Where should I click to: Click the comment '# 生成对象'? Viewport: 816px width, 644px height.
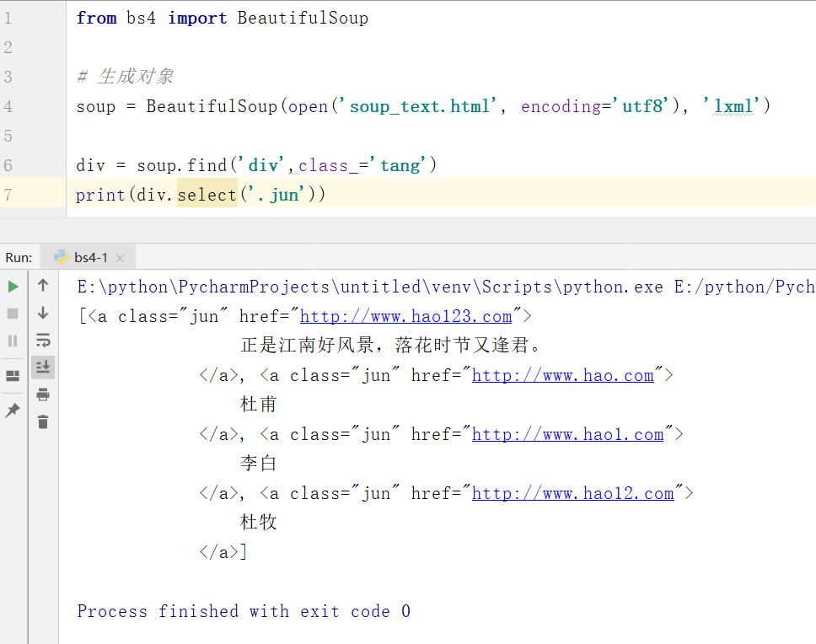click(x=125, y=77)
